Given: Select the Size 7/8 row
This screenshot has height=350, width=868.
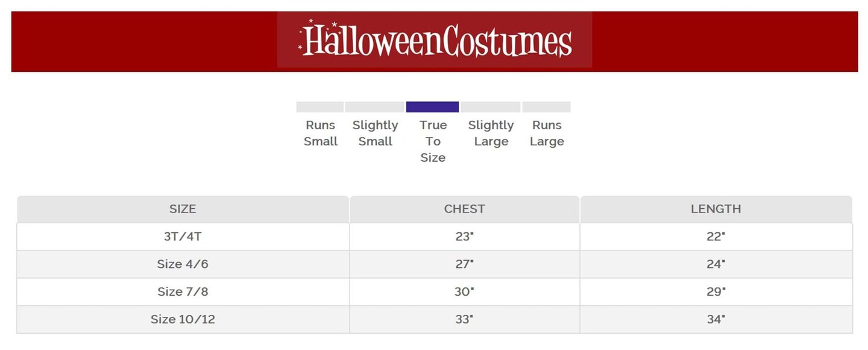Looking at the screenshot, I should coord(183,292).
